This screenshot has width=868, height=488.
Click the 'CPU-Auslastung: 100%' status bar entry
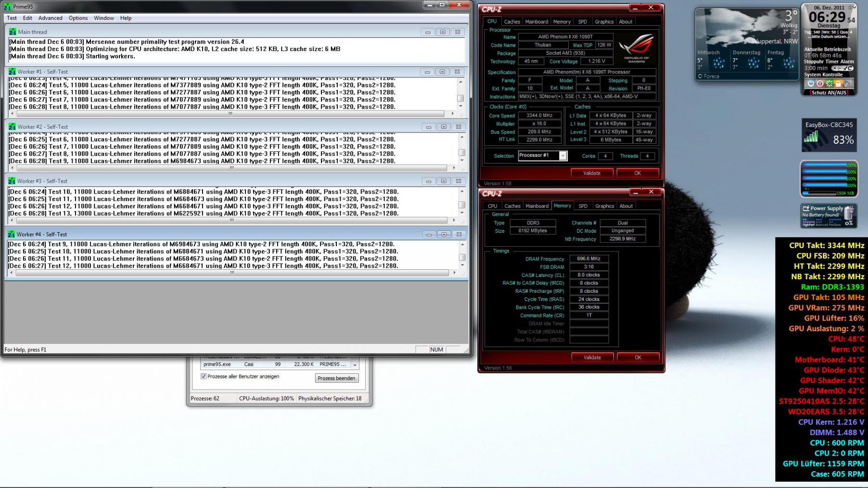(x=267, y=399)
